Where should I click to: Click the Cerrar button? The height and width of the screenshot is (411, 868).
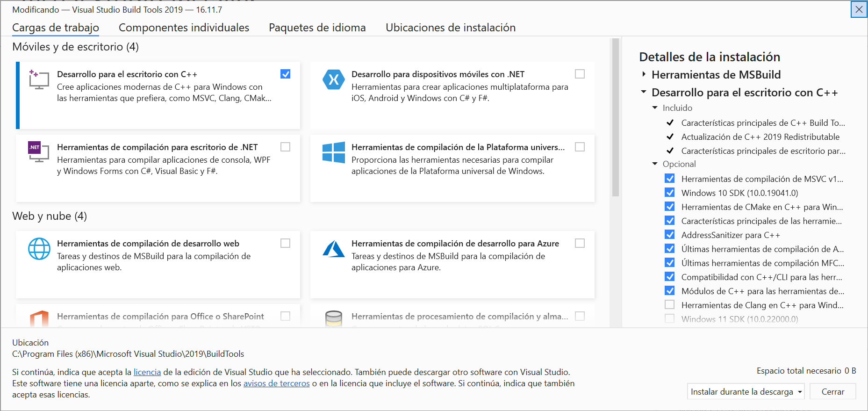[833, 391]
